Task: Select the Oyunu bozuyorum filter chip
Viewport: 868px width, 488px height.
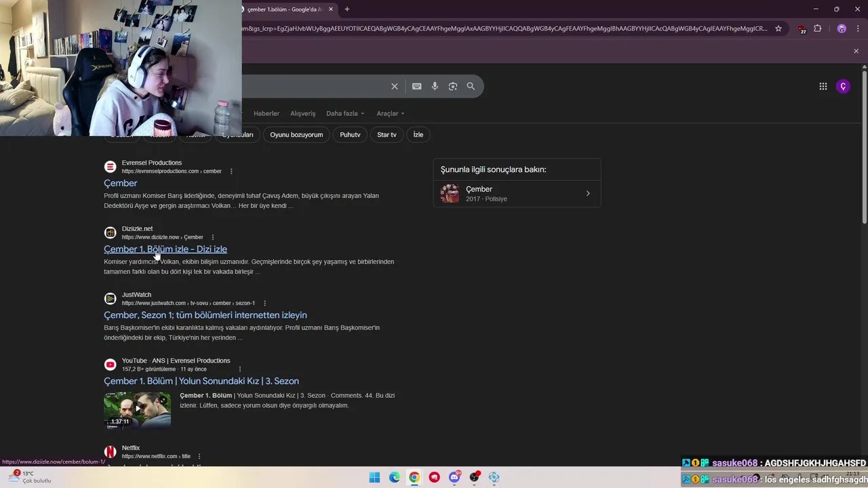Action: [x=296, y=134]
